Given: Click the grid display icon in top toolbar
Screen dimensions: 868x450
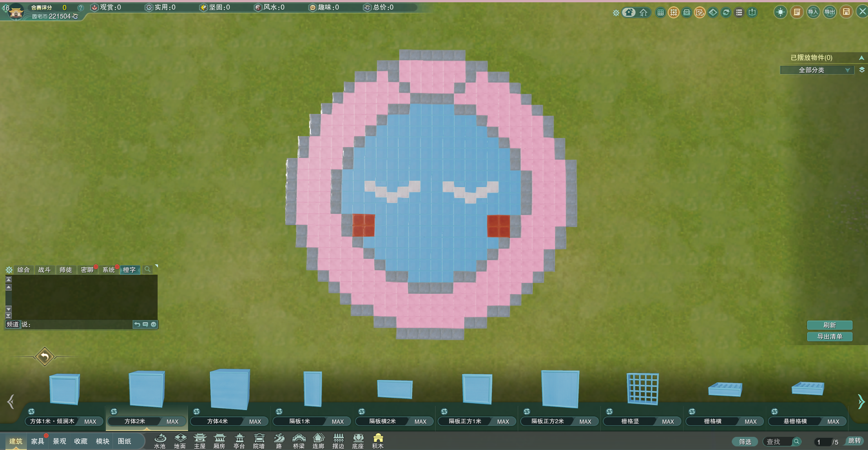Looking at the screenshot, I should coord(660,13).
